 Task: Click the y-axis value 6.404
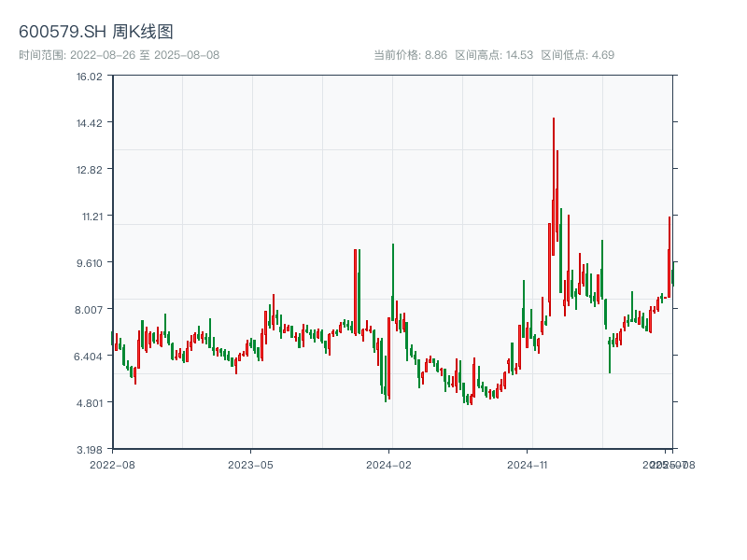pyautogui.click(x=89, y=357)
